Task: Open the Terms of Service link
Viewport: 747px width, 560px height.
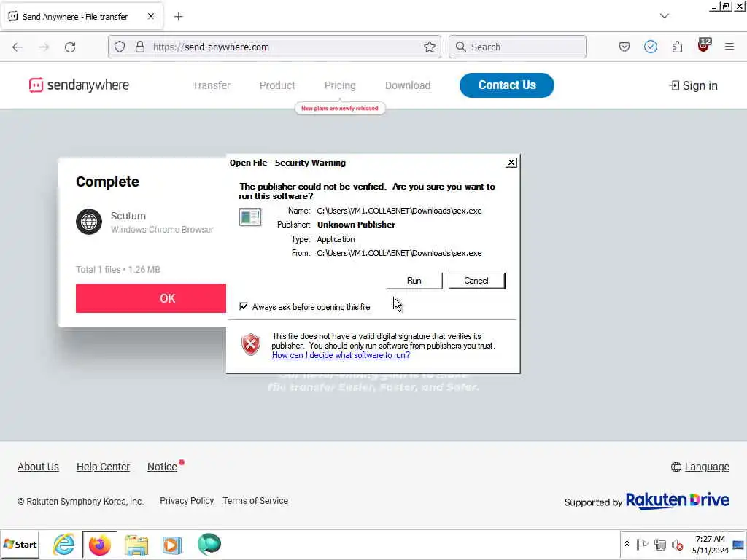Action: (x=255, y=501)
